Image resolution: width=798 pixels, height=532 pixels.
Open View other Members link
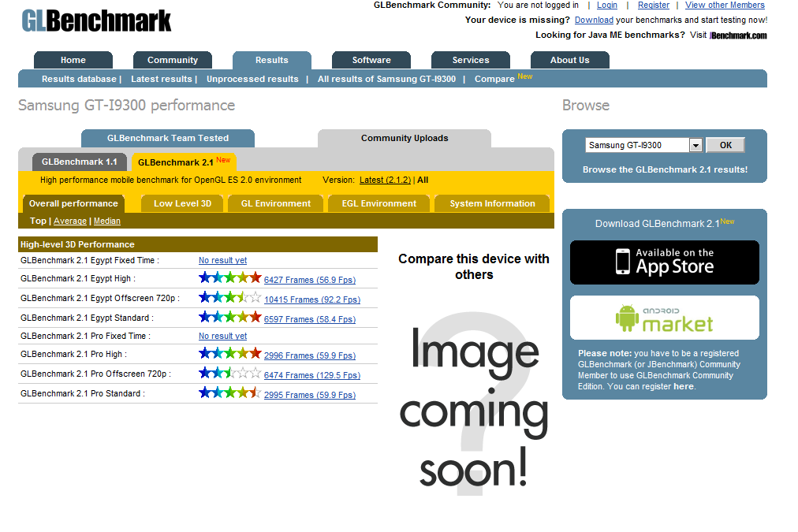pos(725,5)
